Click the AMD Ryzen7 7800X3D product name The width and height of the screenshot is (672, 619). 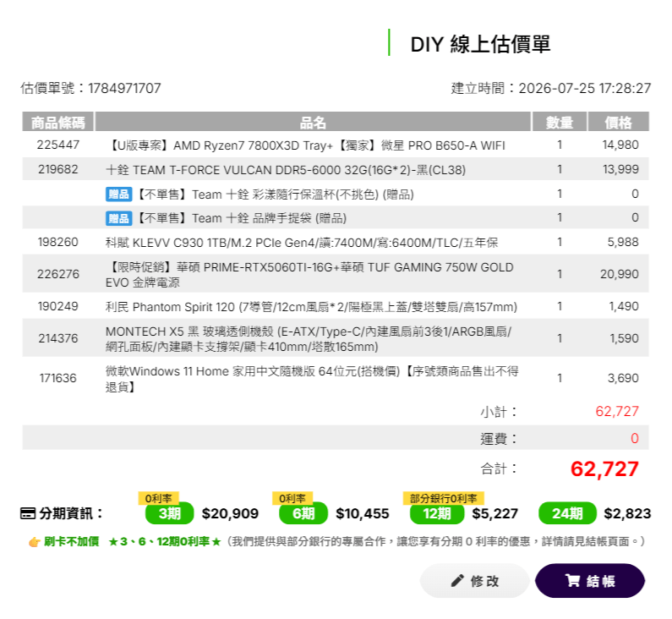pyautogui.click(x=305, y=145)
